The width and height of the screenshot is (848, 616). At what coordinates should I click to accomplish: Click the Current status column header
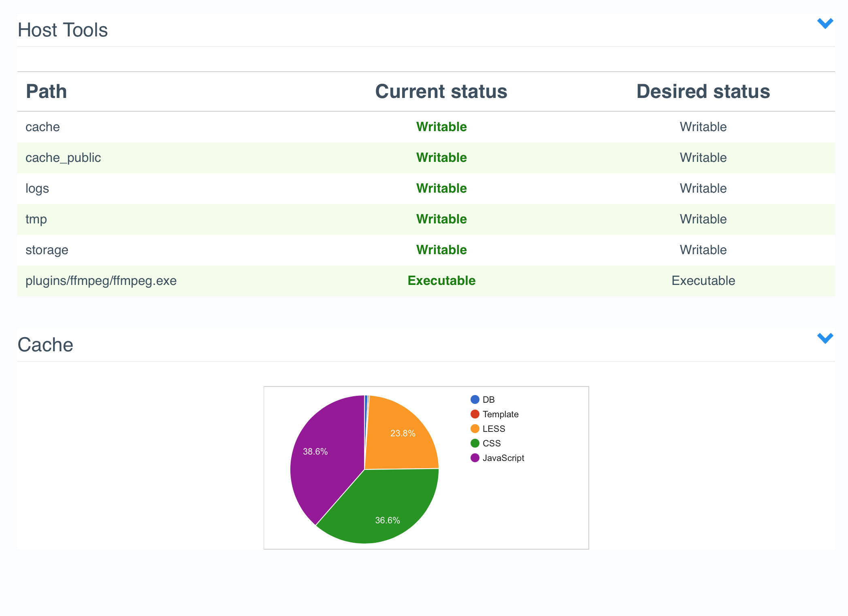pos(441,91)
